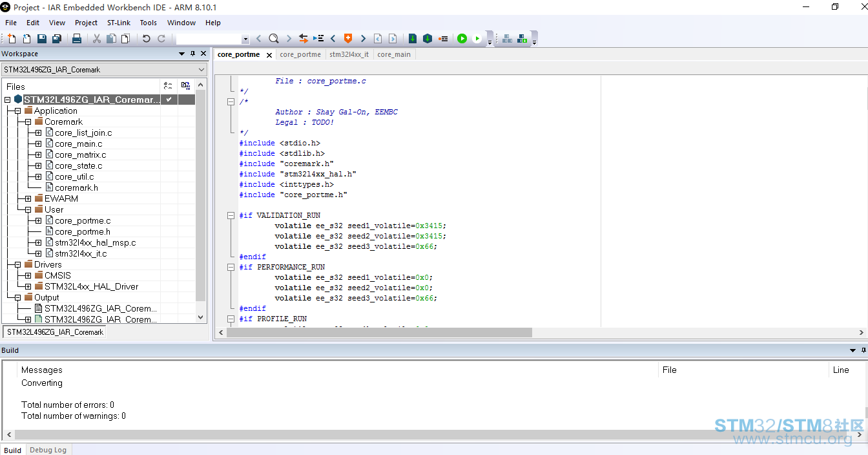Expand core_list_join.c node
The image size is (868, 455).
38,132
